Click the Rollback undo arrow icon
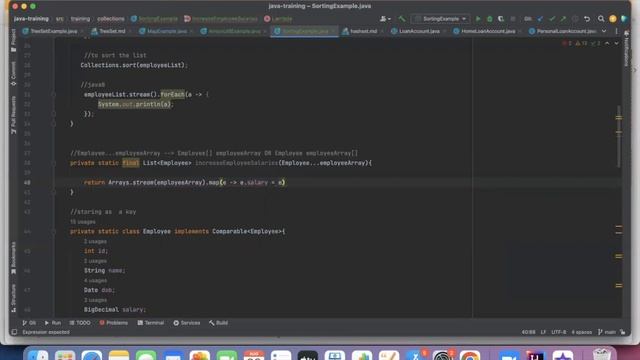640x360 pixels. click(x=587, y=19)
